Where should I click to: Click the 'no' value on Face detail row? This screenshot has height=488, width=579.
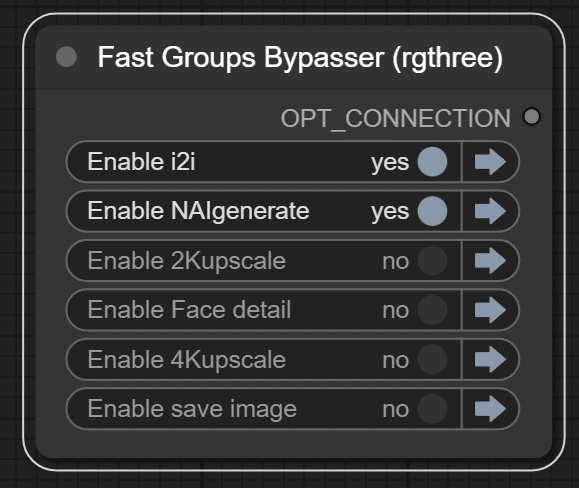pyautogui.click(x=396, y=311)
